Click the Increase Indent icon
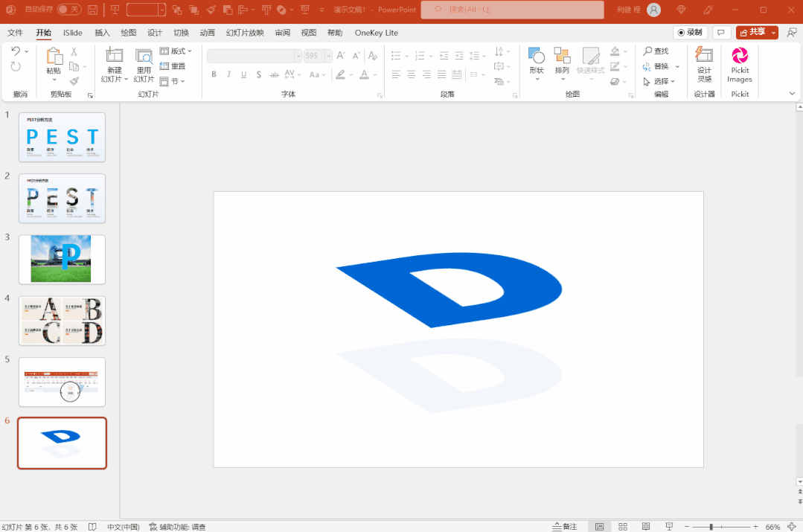 [x=459, y=55]
